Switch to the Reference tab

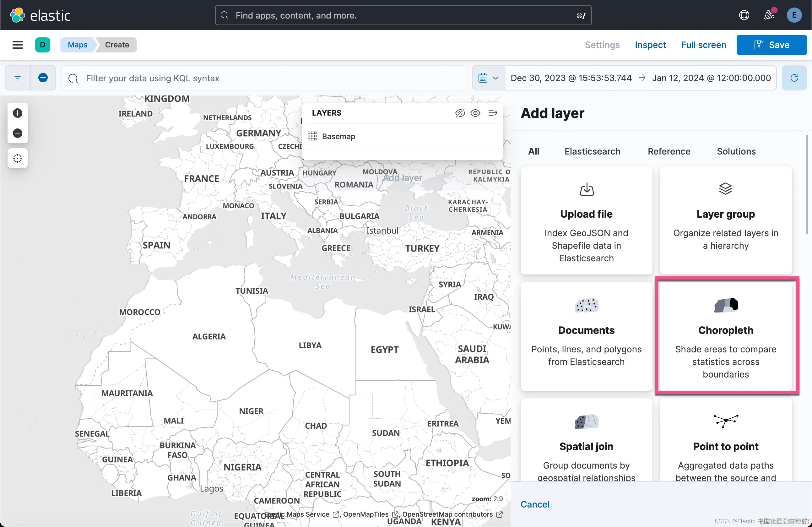pyautogui.click(x=669, y=151)
